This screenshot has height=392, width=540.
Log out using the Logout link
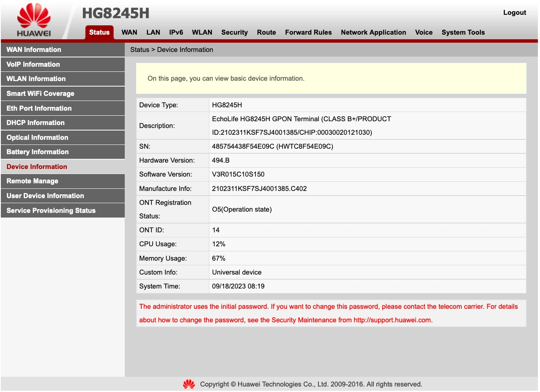[515, 13]
